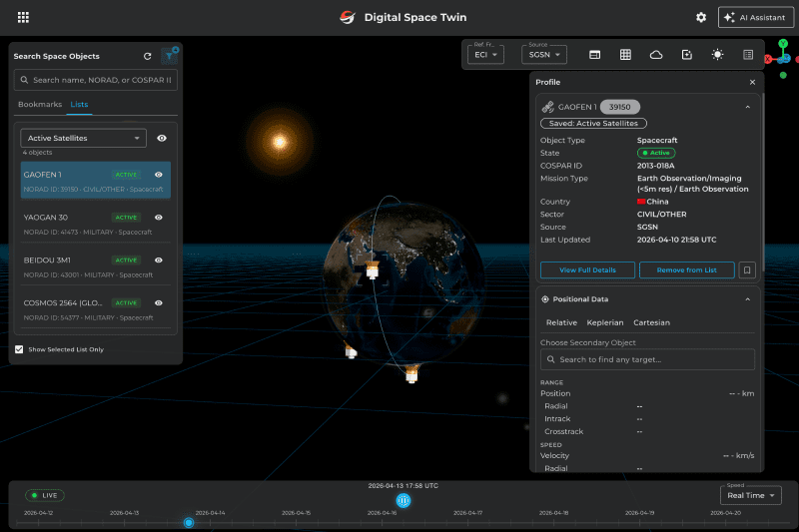Click View Full Details
This screenshot has height=532, width=799.
click(x=587, y=269)
